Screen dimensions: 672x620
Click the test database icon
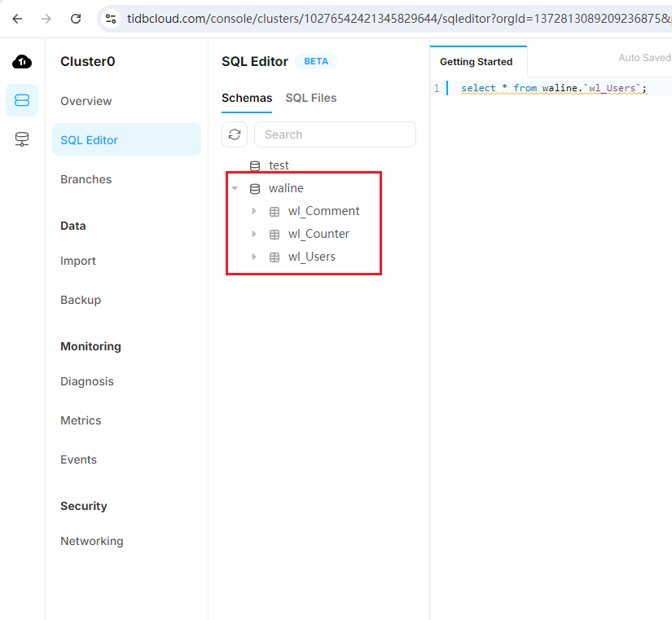(255, 166)
